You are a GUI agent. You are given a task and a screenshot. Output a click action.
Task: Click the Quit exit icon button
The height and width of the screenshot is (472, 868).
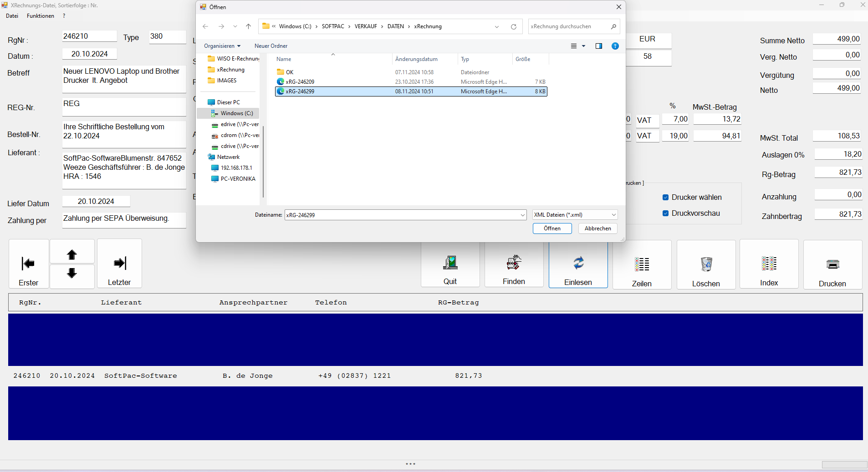[x=450, y=264]
